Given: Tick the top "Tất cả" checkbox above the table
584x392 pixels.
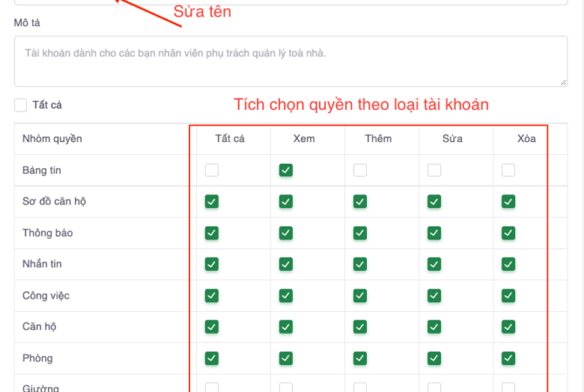Looking at the screenshot, I should (x=21, y=105).
